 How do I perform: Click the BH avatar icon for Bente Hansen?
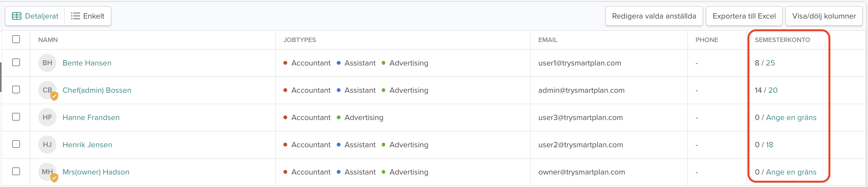47,63
